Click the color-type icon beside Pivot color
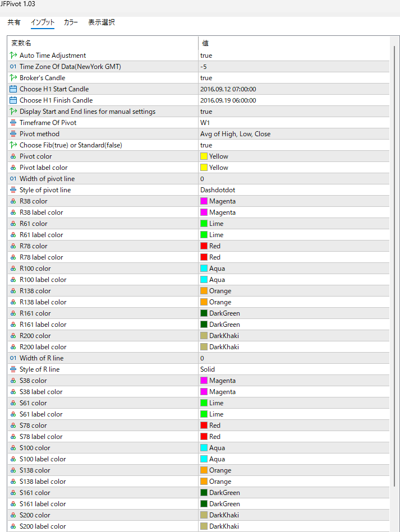The height and width of the screenshot is (532, 400). pos(13,156)
